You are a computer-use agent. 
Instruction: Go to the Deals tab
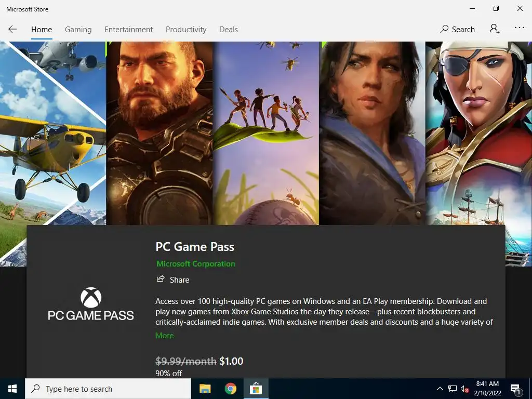(229, 30)
